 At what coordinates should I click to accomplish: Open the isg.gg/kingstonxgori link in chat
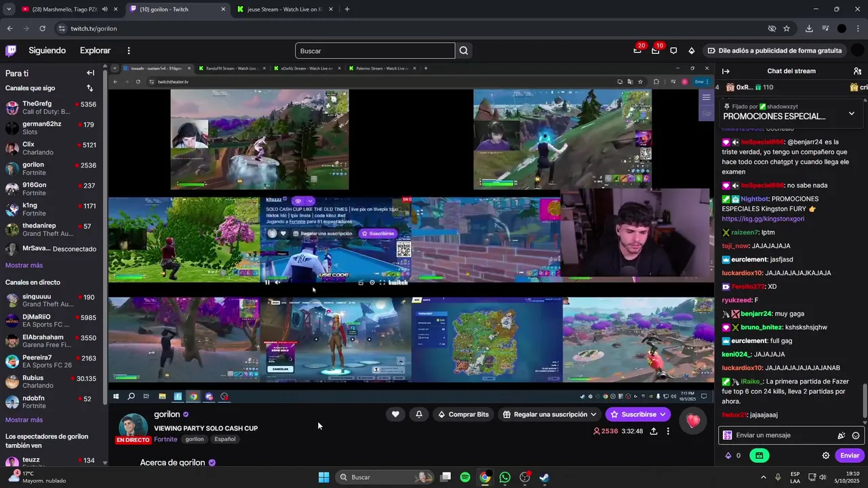763,219
